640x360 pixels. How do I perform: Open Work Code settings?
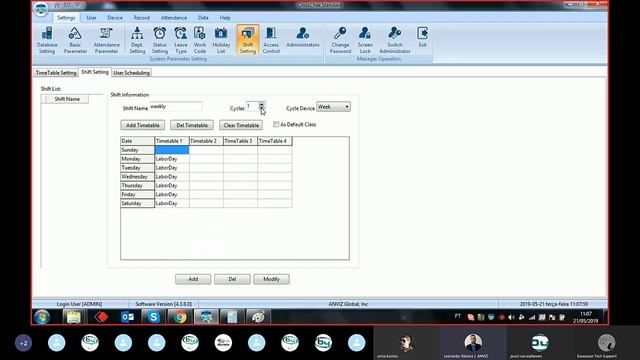click(x=200, y=40)
